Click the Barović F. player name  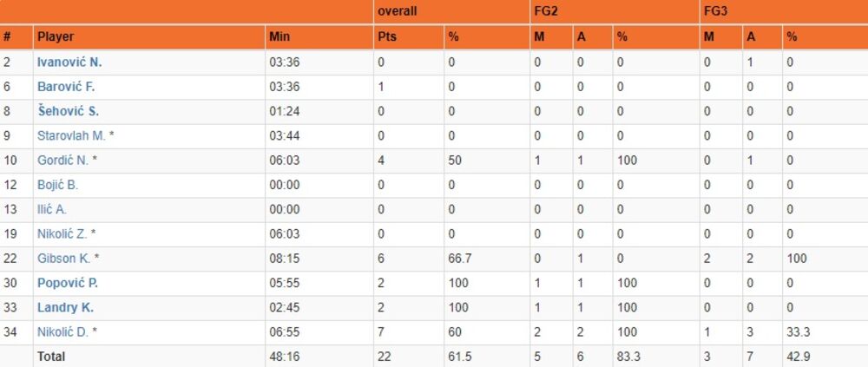click(67, 87)
